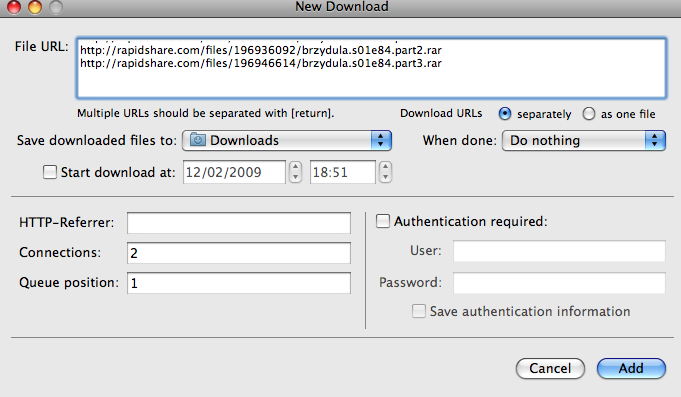Click into the File URL text area
Screen dimensions: 681x397
(371, 68)
